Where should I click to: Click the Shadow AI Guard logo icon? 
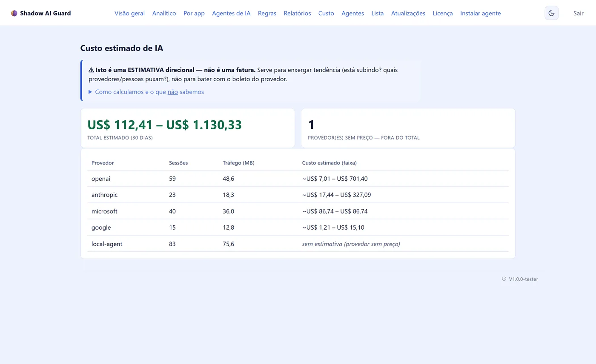point(14,13)
